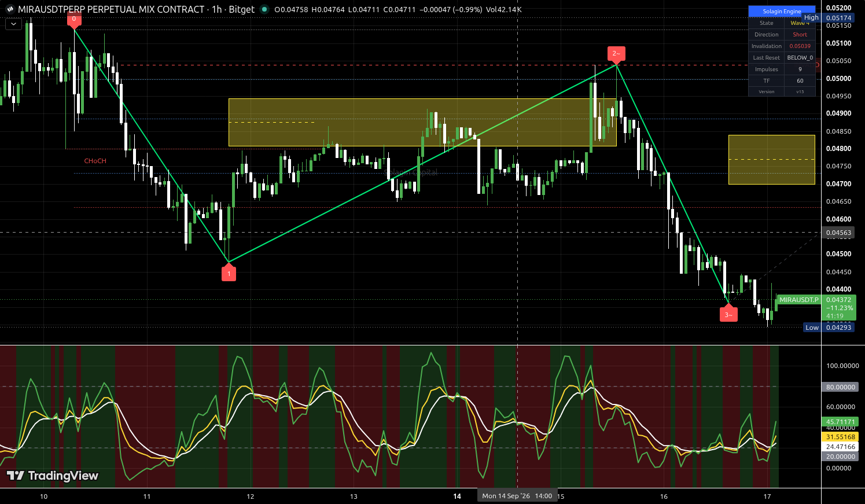This screenshot has width=865, height=504.
Task: Click the CHoCH label
Action: coord(95,161)
